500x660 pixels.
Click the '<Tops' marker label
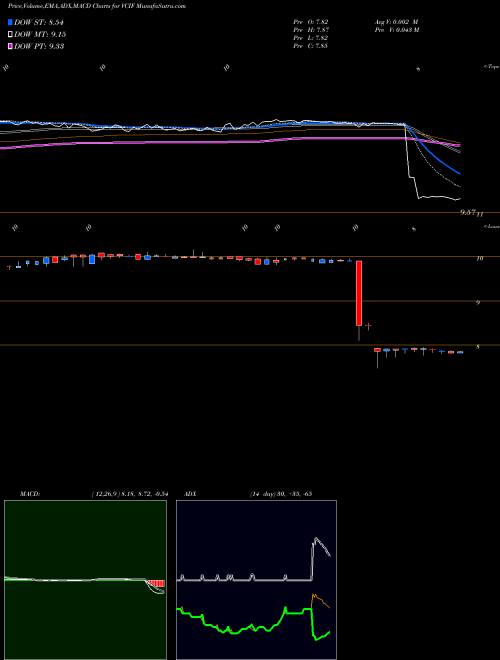pos(492,67)
